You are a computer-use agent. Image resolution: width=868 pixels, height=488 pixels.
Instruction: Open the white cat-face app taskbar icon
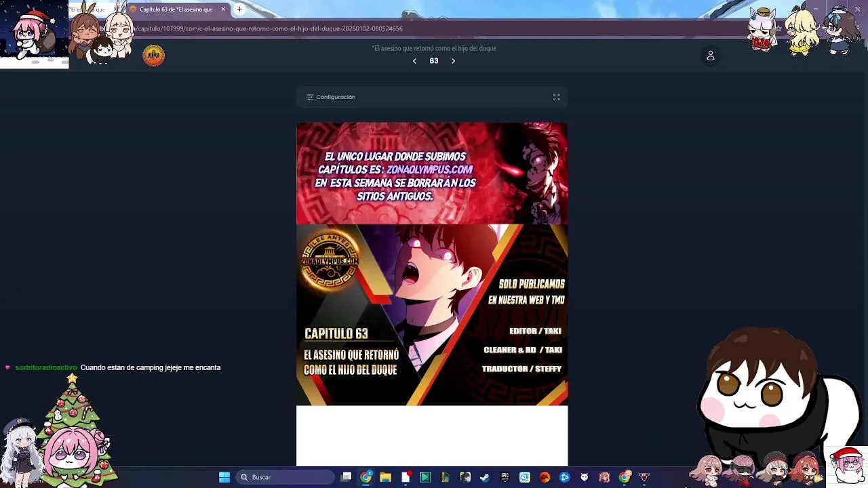(584, 477)
